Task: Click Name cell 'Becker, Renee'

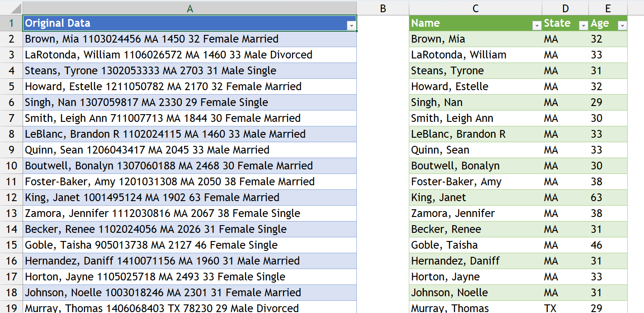Action: pos(475,229)
